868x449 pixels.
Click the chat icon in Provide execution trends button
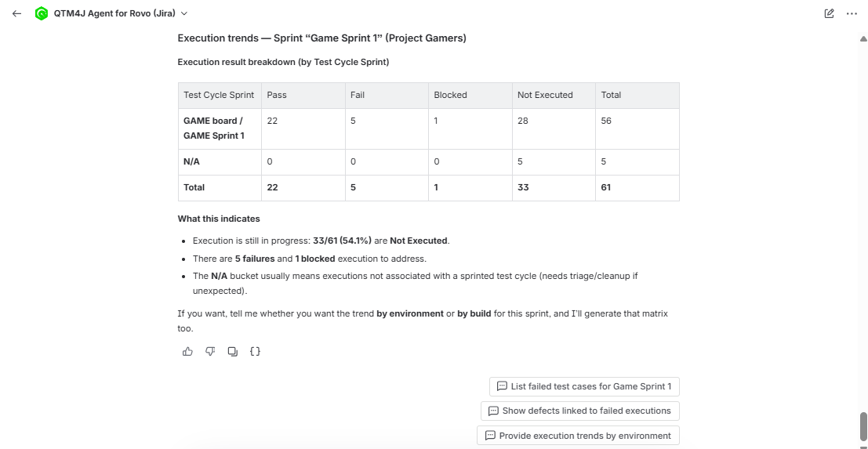pyautogui.click(x=490, y=435)
